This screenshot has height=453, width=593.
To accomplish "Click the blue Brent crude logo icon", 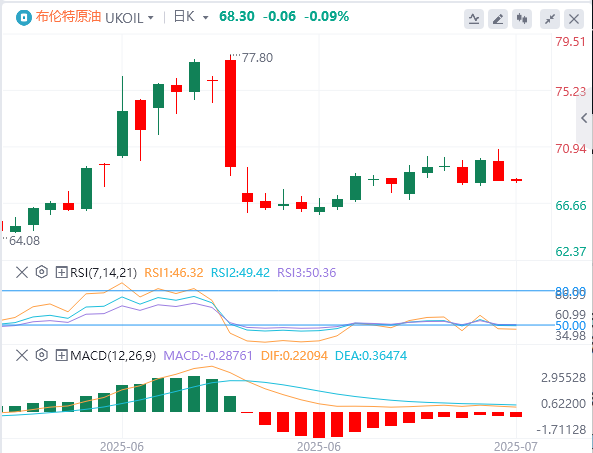I will pos(23,18).
